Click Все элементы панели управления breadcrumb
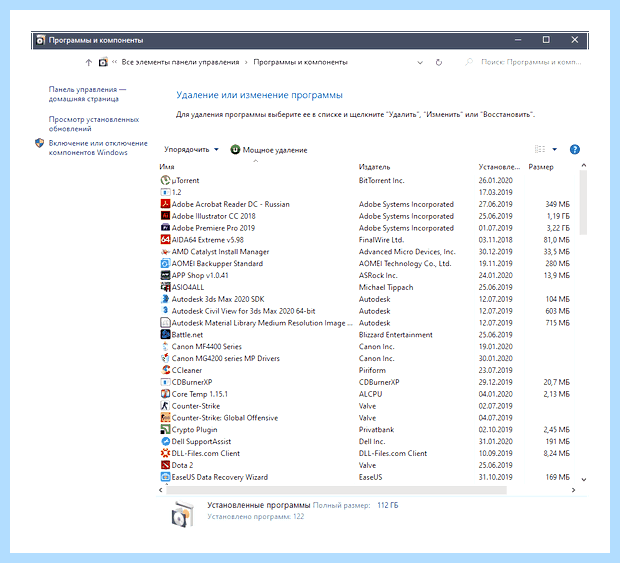The image size is (620, 563). tap(180, 62)
